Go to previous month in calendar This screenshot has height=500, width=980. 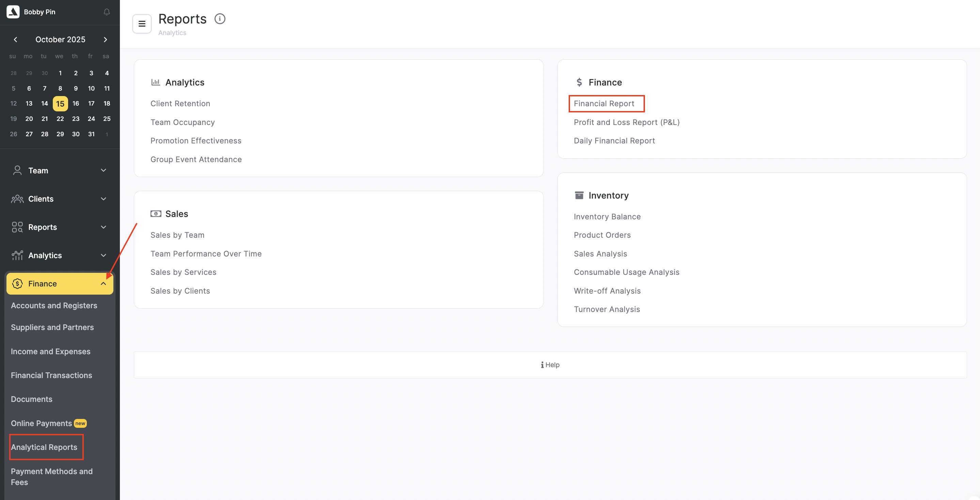(x=15, y=40)
